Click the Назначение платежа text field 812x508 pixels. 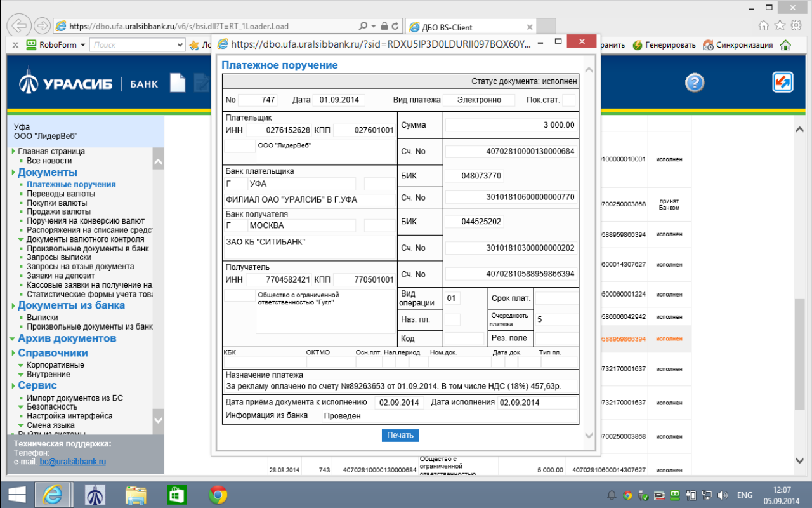coord(400,386)
